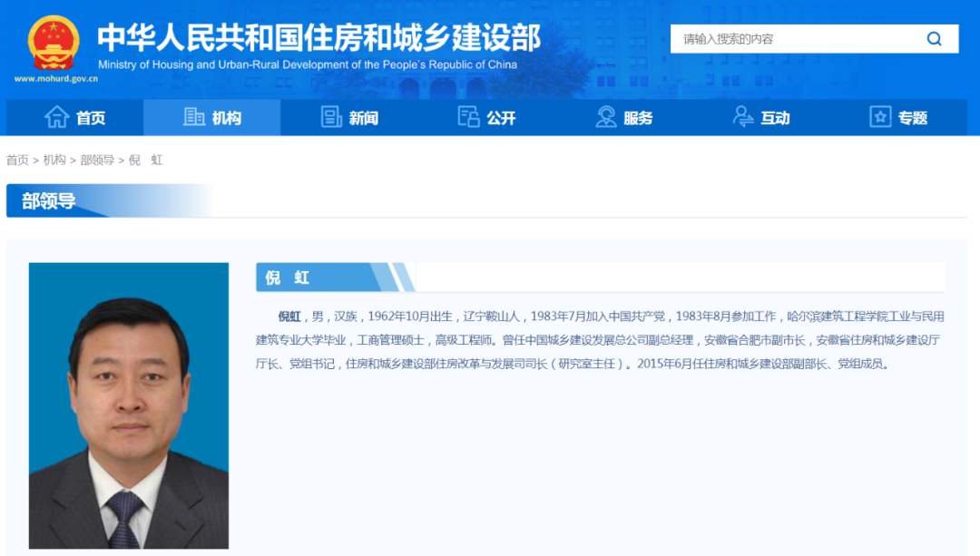Click the portrait photo of the official
The image size is (980, 556).
tap(129, 405)
